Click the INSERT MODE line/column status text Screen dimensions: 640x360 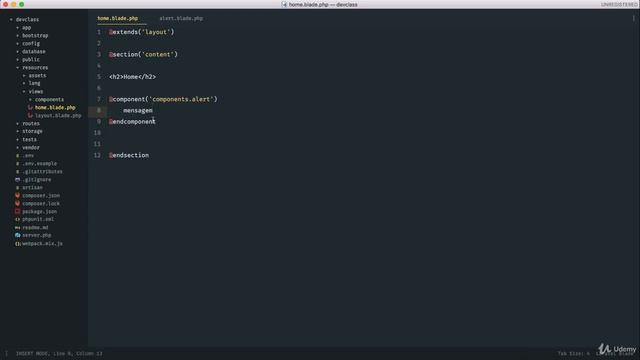(x=59, y=353)
